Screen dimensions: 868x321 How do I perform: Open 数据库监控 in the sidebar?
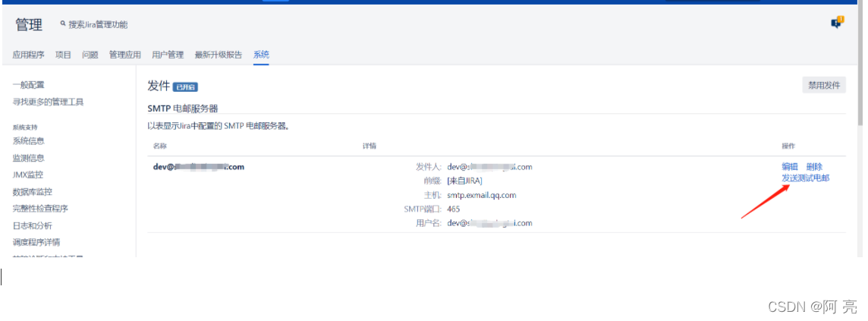pyautogui.click(x=32, y=192)
